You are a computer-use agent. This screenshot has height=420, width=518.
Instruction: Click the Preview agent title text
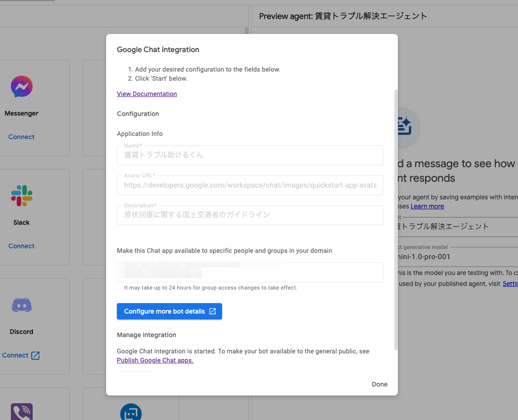coord(343,16)
